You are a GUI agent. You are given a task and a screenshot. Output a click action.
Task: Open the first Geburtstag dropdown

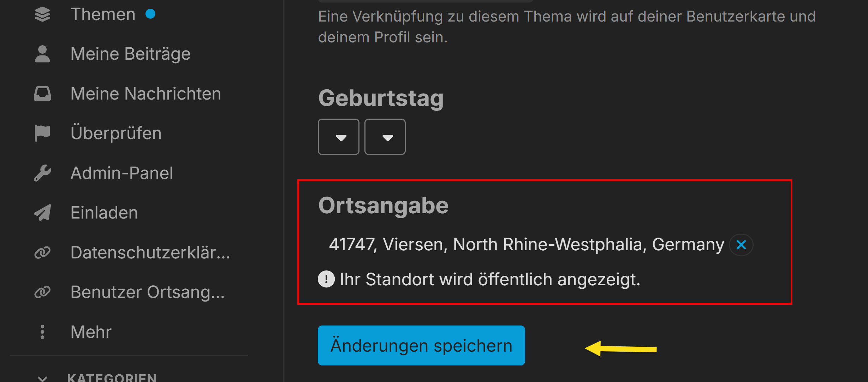pos(338,137)
